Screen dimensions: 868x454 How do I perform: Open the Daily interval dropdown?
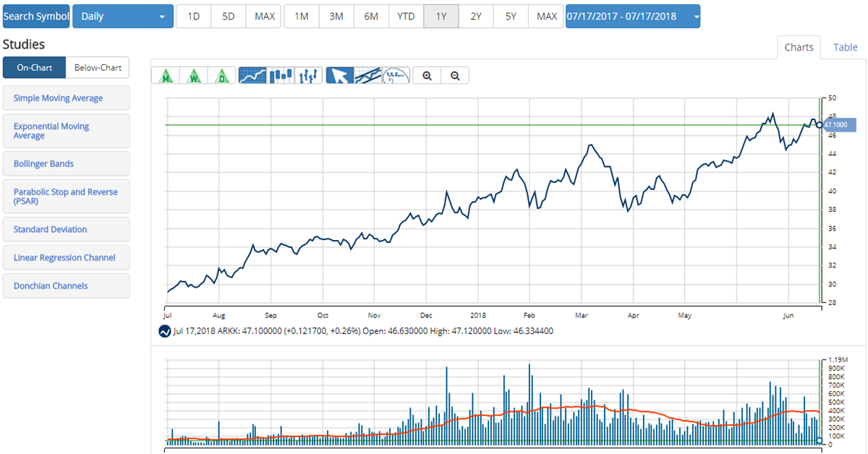pos(123,16)
